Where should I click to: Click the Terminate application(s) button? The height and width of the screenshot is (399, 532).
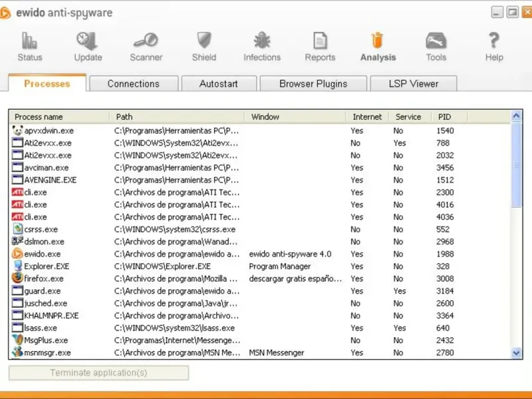click(98, 372)
